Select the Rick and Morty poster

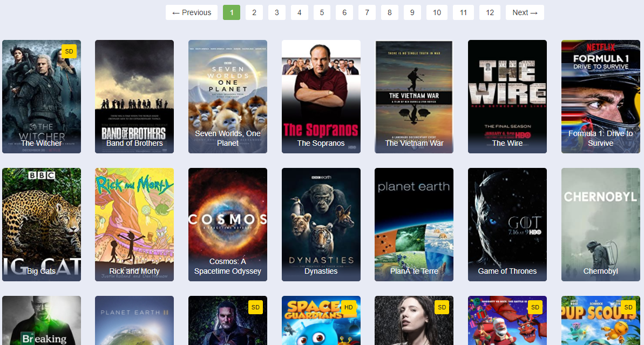tap(134, 224)
